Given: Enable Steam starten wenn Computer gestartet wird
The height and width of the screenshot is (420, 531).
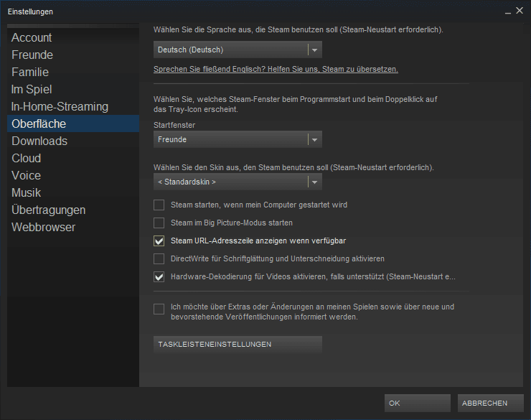Looking at the screenshot, I should pos(159,205).
